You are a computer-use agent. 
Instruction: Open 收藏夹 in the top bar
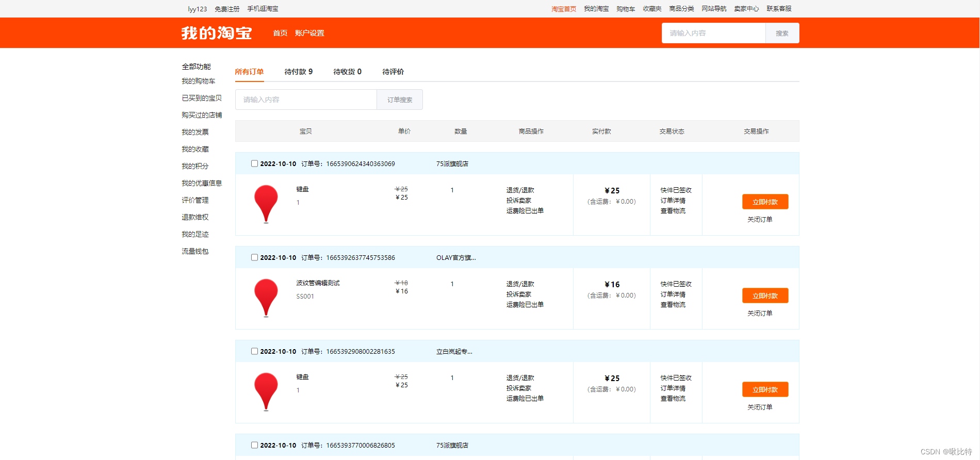click(x=652, y=9)
